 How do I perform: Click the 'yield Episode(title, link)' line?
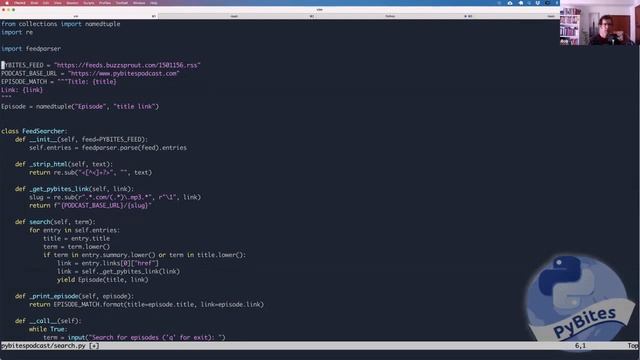(x=103, y=280)
